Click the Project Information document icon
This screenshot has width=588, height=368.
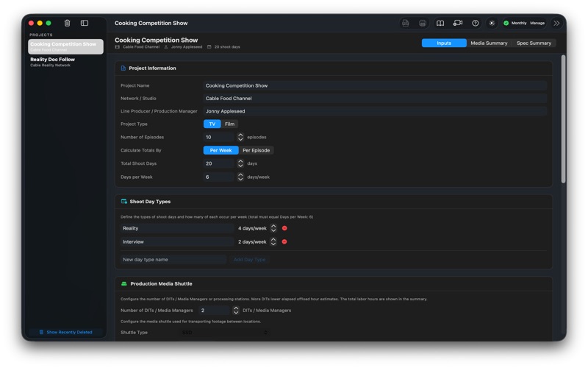pos(123,68)
